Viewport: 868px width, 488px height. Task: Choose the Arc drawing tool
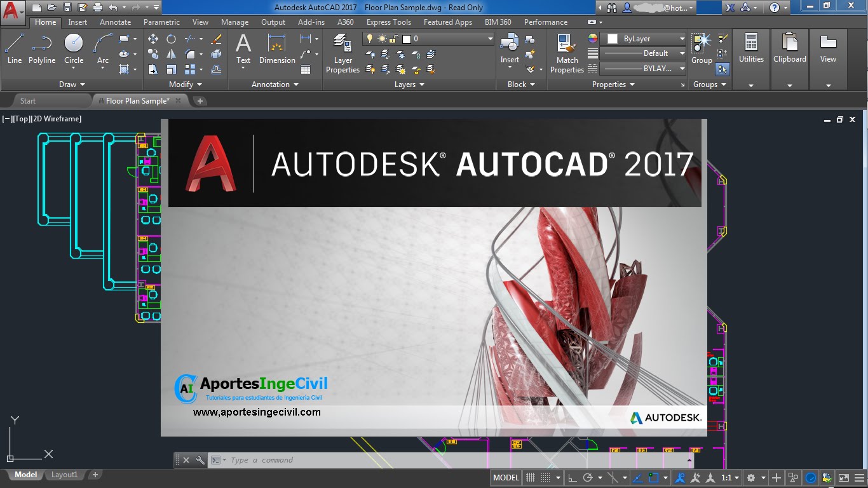103,49
